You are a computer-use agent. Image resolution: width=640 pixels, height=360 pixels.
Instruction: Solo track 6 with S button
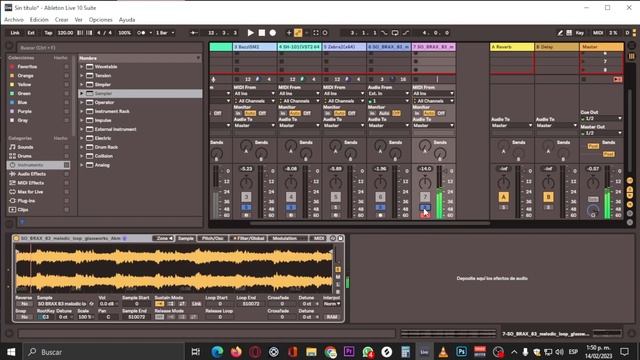tap(380, 208)
